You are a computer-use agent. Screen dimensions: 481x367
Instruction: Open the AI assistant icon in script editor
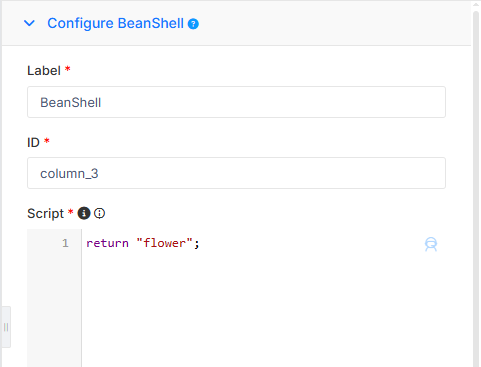pos(431,244)
